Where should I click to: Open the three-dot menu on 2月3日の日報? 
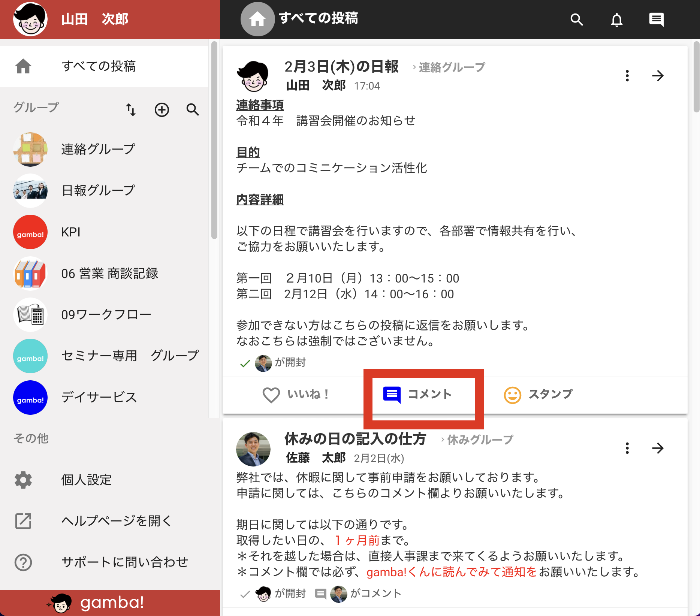[627, 76]
